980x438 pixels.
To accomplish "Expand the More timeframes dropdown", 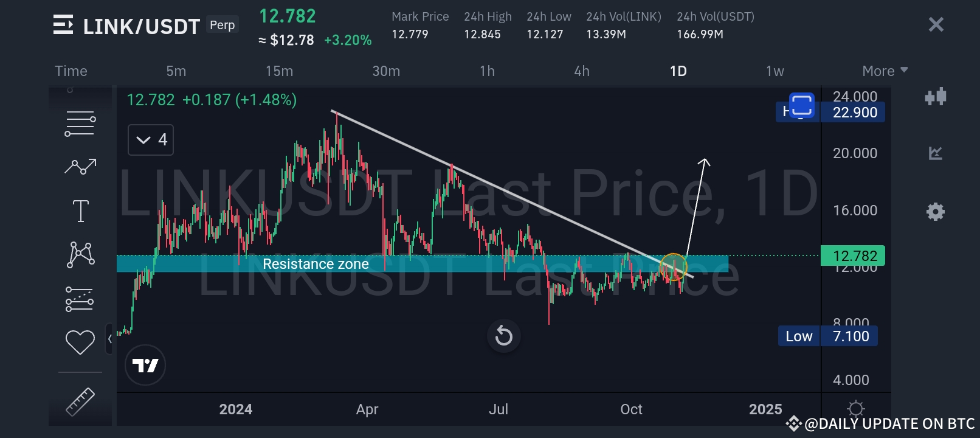I will 885,71.
